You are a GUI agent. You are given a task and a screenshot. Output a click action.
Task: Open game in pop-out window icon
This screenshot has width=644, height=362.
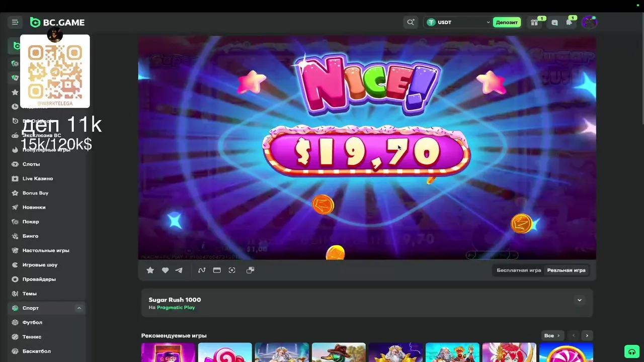[250, 270]
